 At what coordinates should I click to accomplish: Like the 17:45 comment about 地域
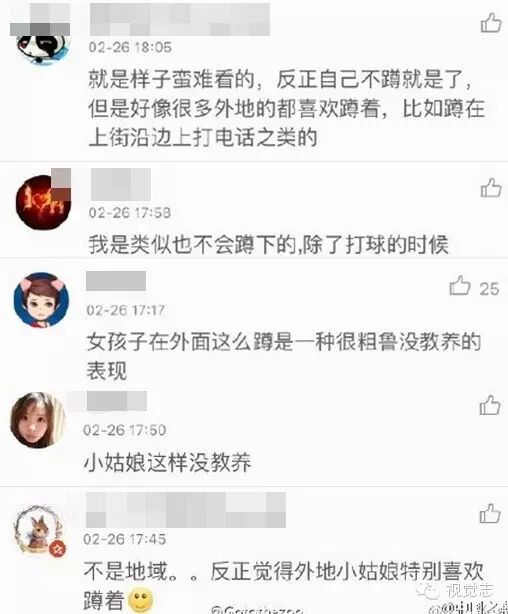(x=490, y=513)
